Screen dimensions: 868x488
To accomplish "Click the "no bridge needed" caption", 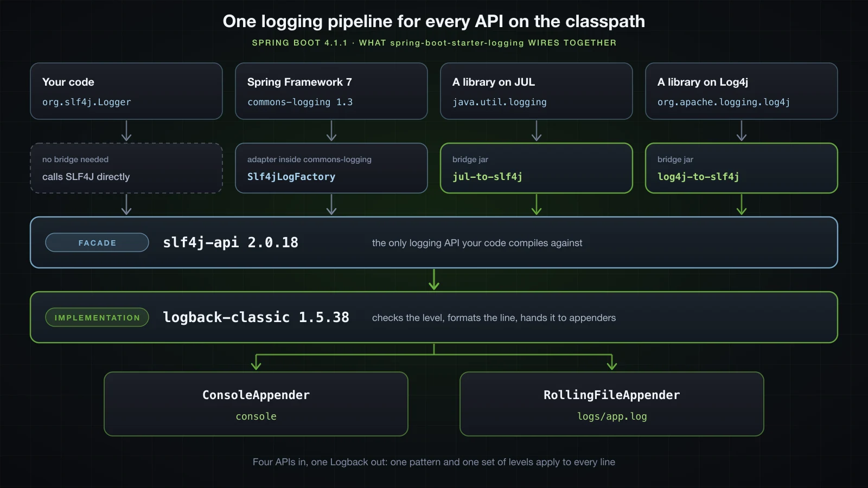I will click(75, 159).
